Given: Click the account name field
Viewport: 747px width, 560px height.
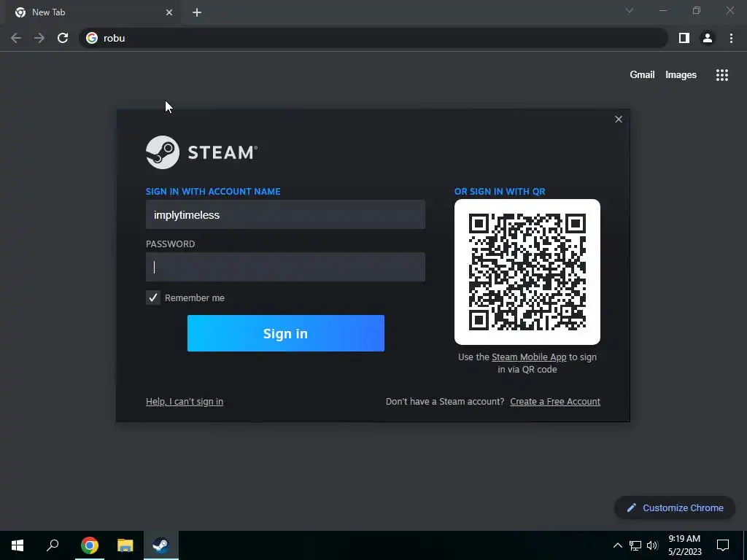Looking at the screenshot, I should coord(285,215).
